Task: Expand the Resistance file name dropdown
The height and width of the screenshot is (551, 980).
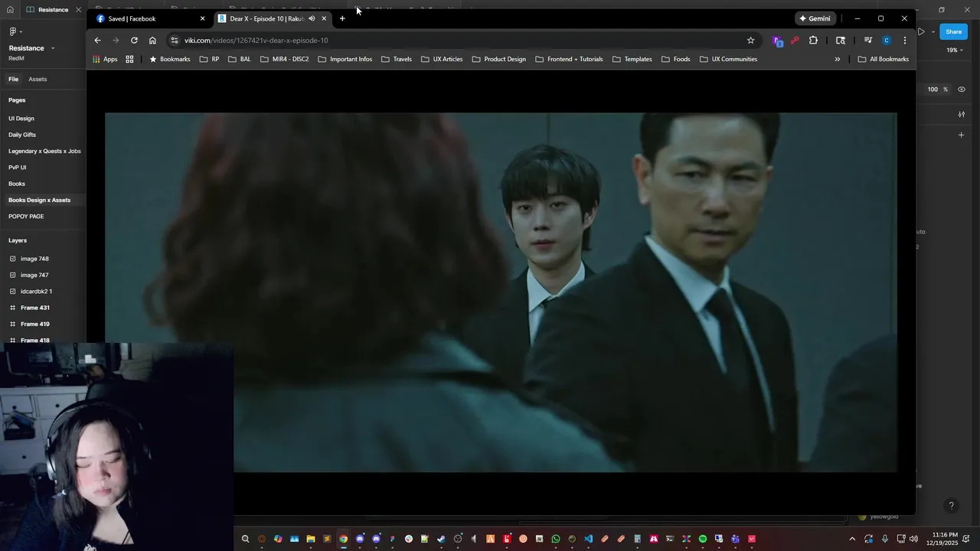Action: coord(53,48)
